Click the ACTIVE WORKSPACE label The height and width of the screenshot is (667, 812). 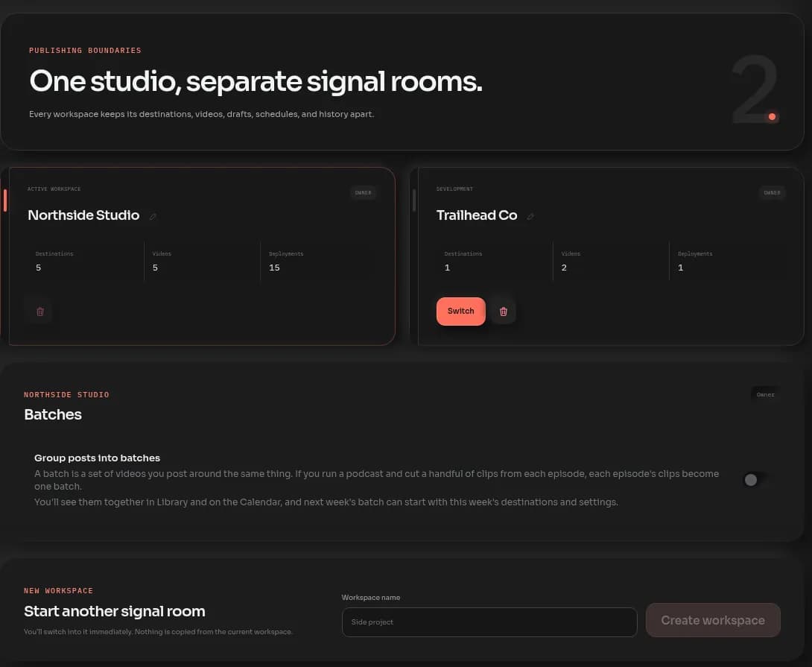coord(54,189)
